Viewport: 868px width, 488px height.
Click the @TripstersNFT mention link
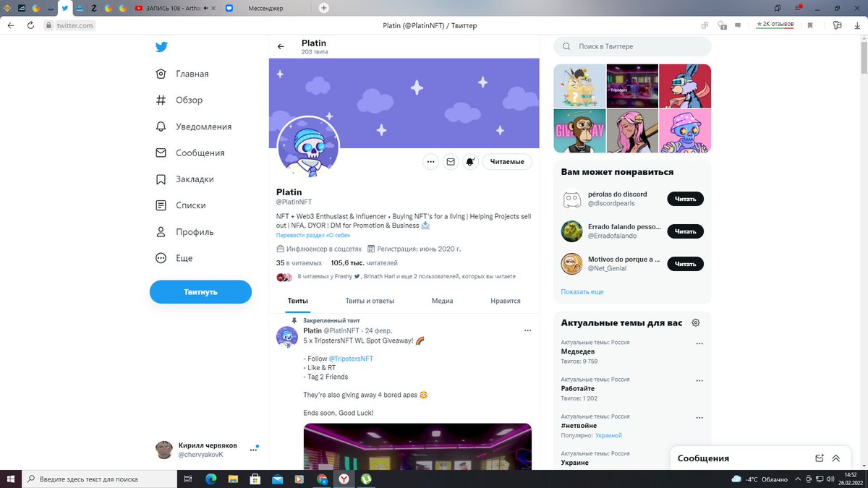coord(351,359)
